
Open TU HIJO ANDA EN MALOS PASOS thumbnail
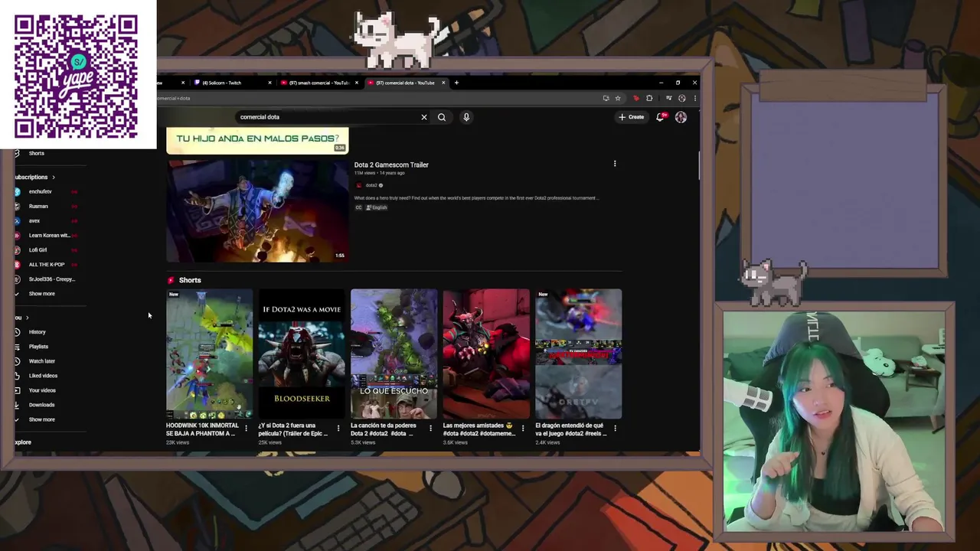(x=257, y=141)
